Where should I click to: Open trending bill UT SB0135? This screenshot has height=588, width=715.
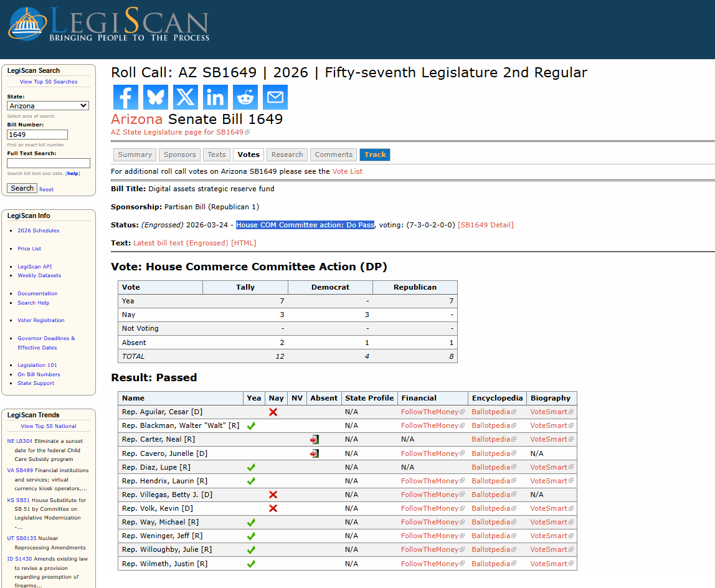coord(21,538)
